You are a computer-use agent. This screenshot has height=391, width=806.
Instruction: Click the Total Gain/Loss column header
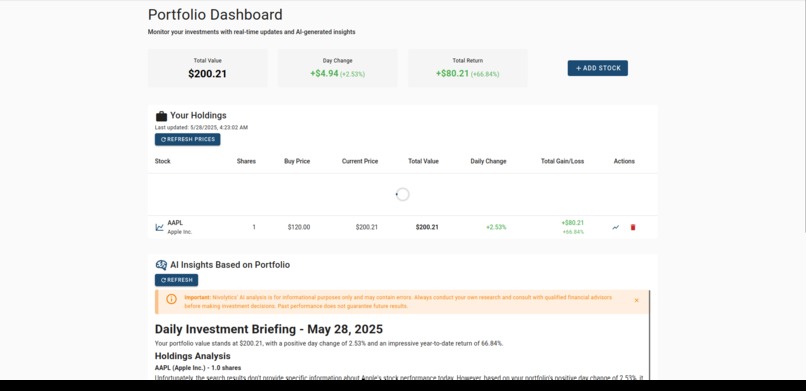(x=562, y=161)
